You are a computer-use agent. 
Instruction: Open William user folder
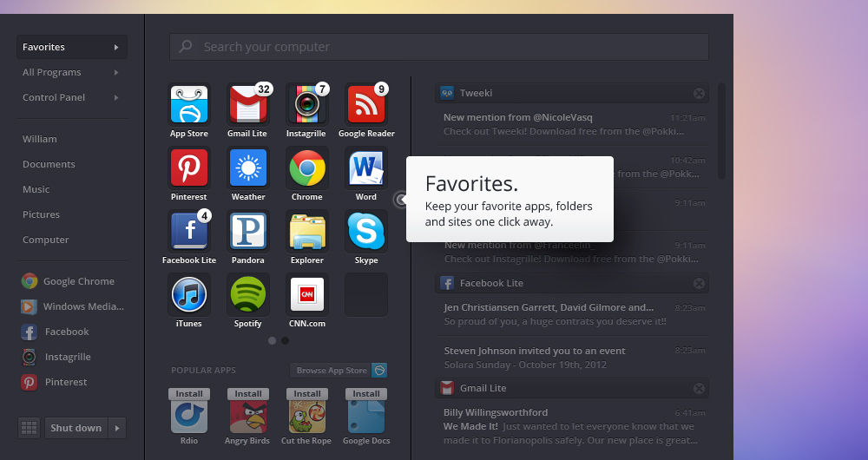pyautogui.click(x=39, y=139)
